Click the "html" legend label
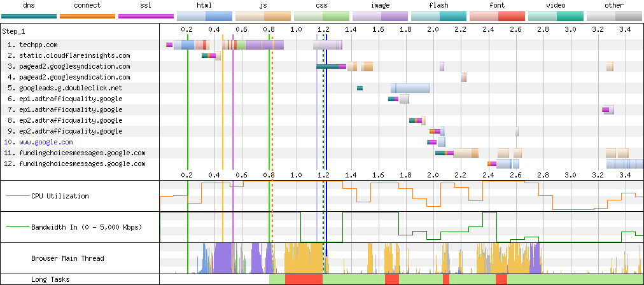Viewport: 644px width, 285px height. pos(204,5)
